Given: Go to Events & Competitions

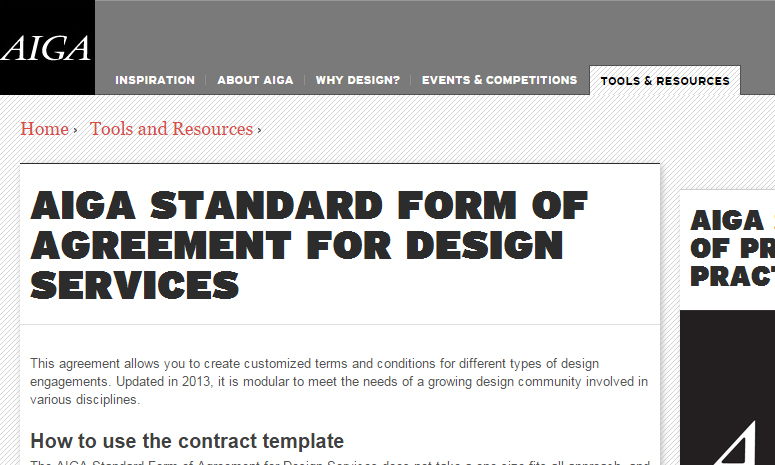Looking at the screenshot, I should tap(499, 80).
